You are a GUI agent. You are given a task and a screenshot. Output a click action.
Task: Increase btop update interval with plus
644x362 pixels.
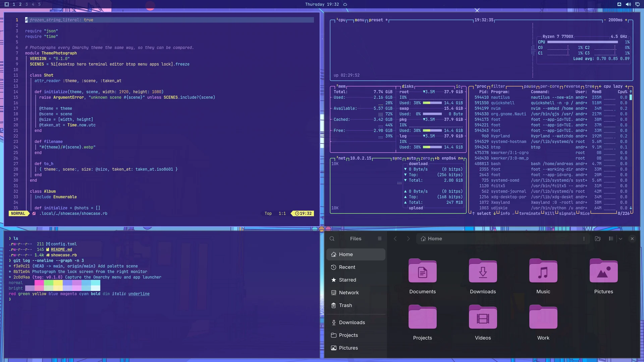[626, 20]
